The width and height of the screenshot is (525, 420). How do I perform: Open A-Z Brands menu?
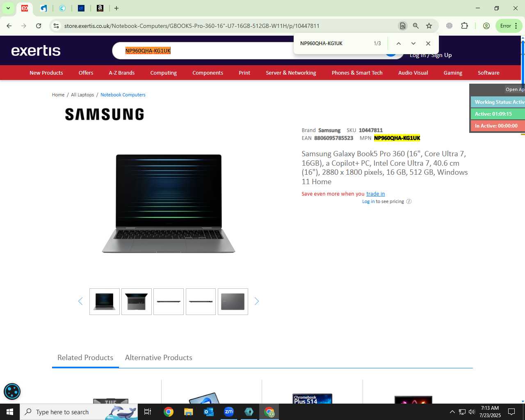[121, 73]
